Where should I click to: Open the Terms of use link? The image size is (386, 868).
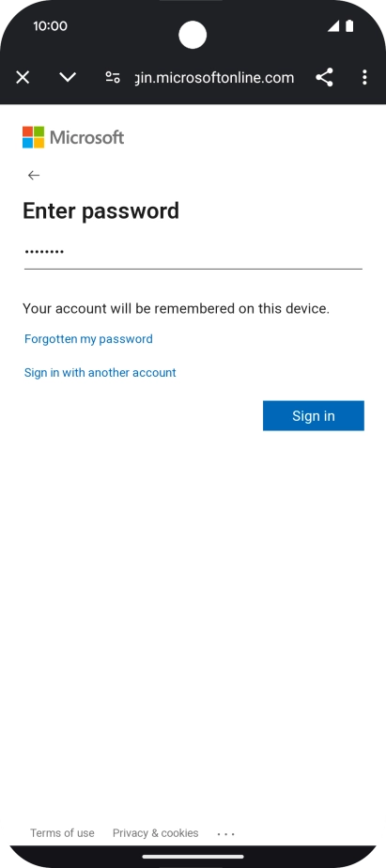(x=62, y=833)
